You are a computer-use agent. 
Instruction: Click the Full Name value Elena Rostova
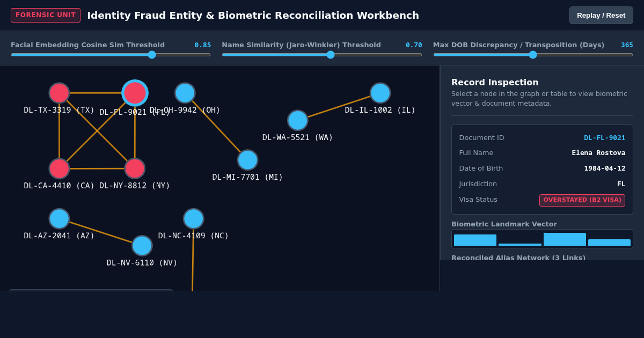click(x=598, y=153)
